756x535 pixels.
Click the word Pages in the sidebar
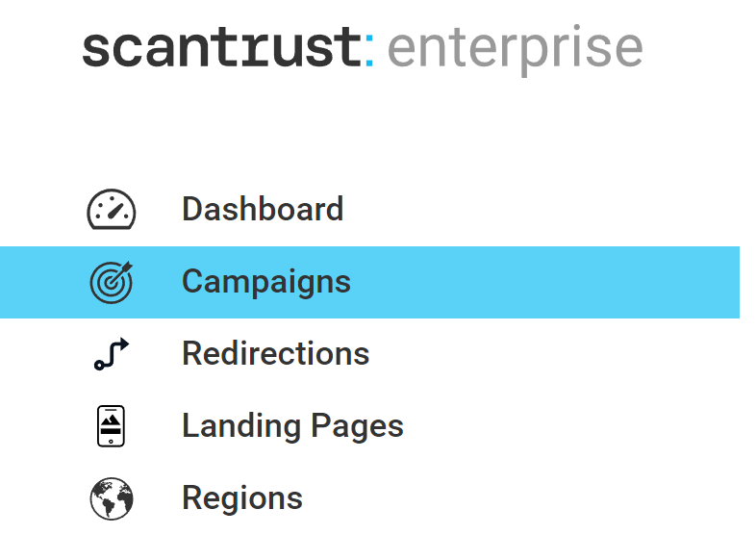358,426
